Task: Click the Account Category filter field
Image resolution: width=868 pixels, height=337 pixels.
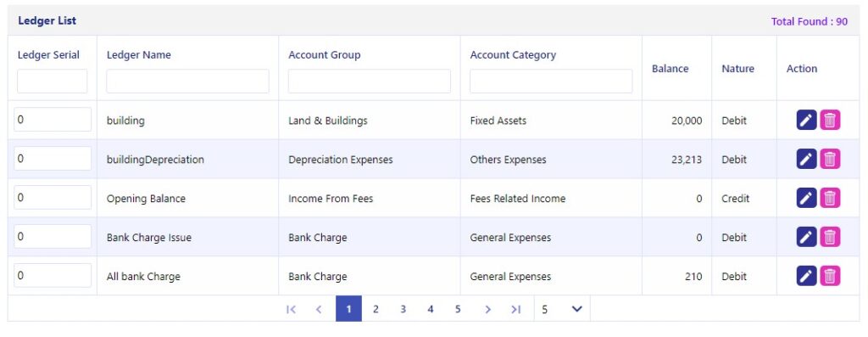Action: [x=551, y=81]
